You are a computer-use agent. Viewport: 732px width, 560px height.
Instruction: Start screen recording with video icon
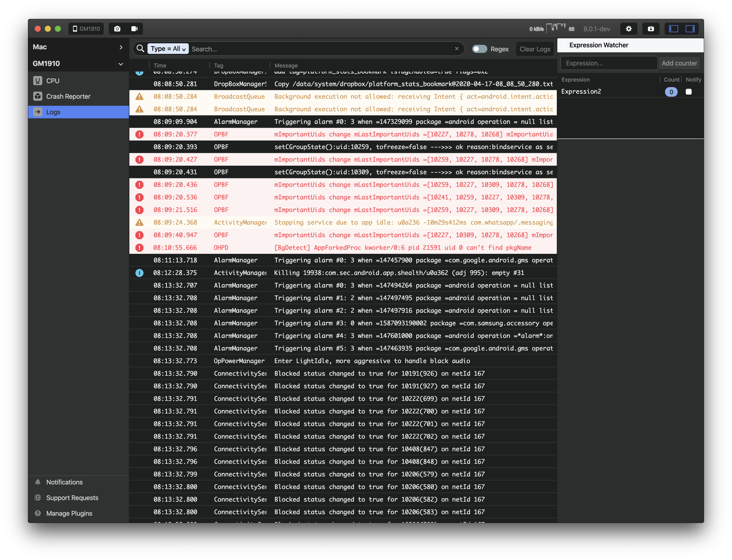click(x=134, y=29)
